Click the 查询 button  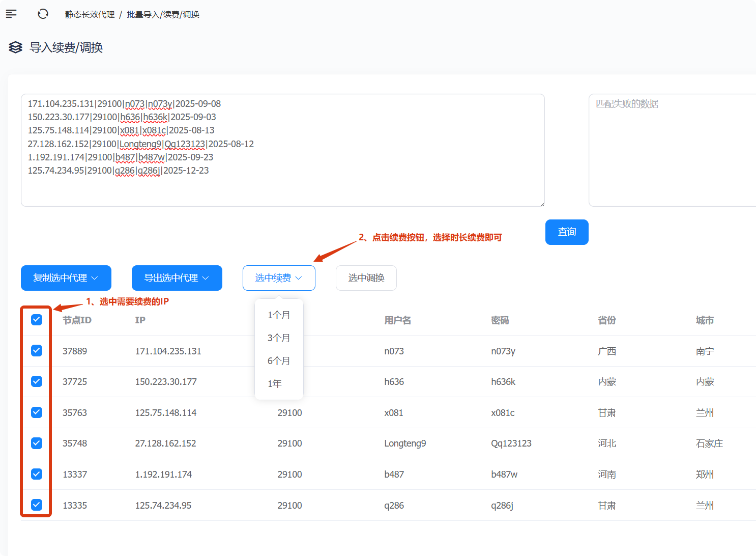(x=567, y=232)
